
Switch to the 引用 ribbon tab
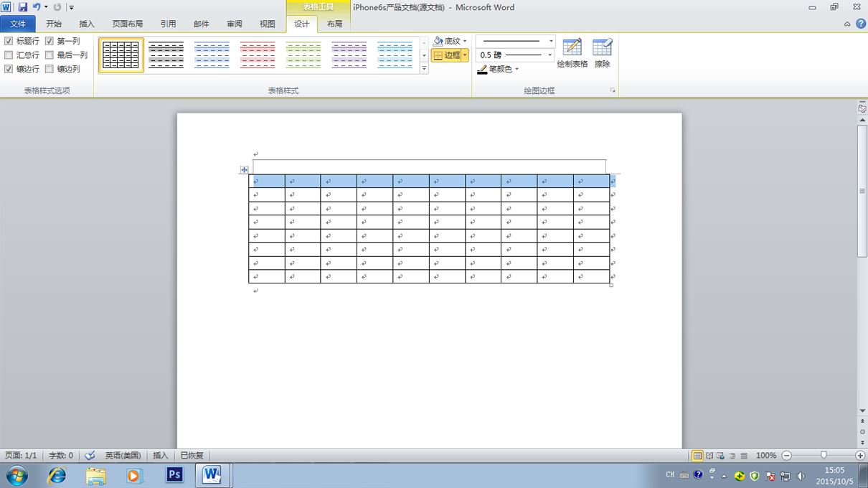tap(169, 24)
